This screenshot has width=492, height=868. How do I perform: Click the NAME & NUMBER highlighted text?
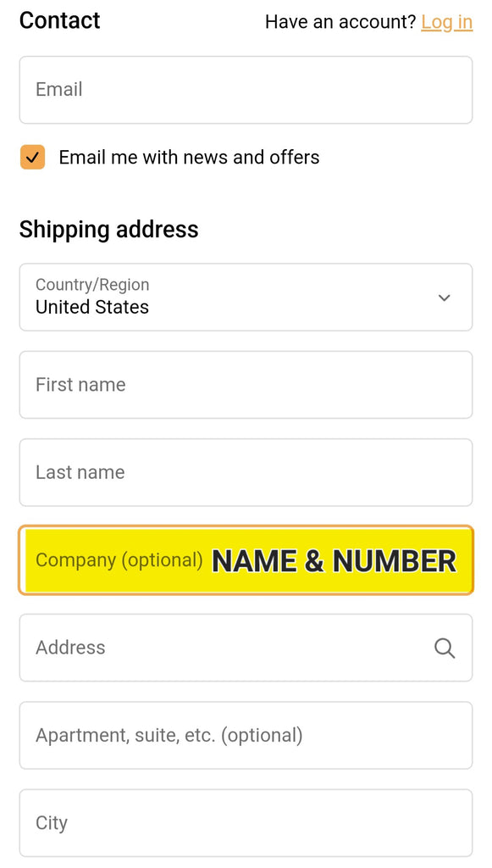click(x=334, y=561)
